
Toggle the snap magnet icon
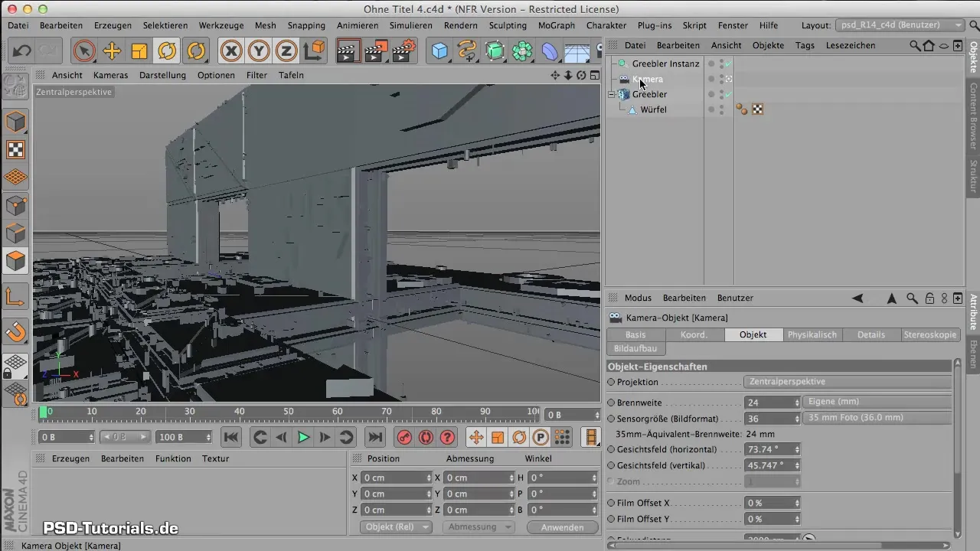[16, 331]
